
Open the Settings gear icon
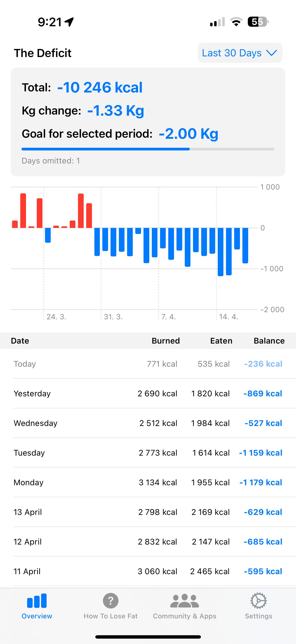pyautogui.click(x=258, y=600)
